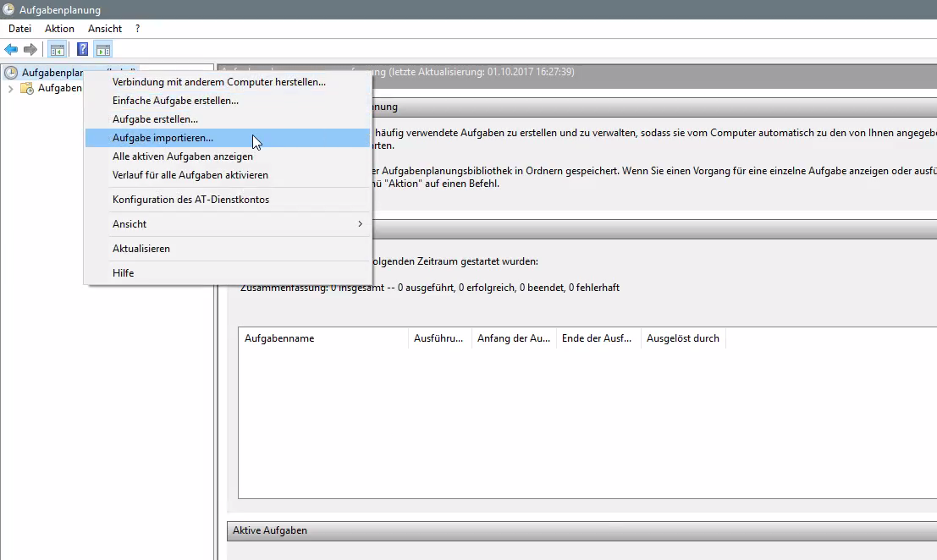Open the Aktion menu

[59, 29]
